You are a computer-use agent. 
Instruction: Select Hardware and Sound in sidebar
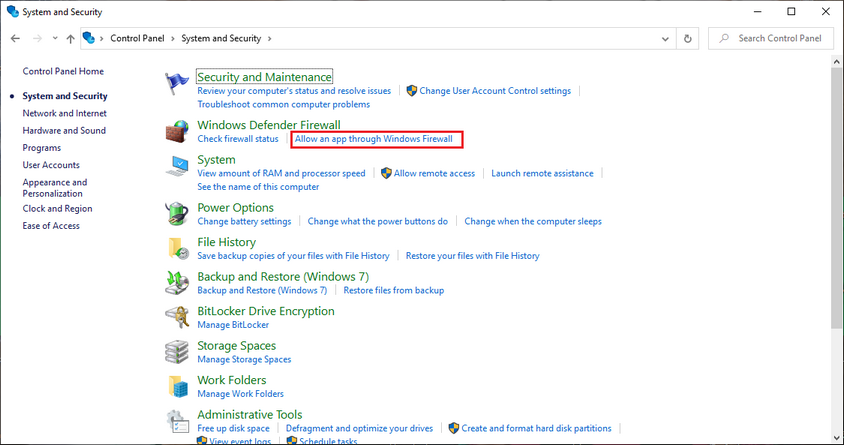click(64, 130)
